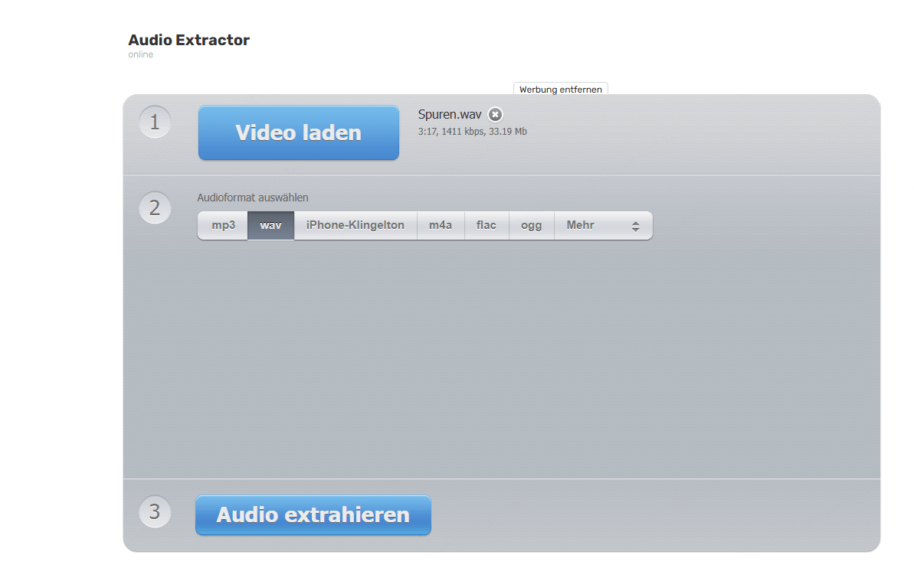Select mp3 as the audio format
The height and width of the screenshot is (588, 914).
223,226
